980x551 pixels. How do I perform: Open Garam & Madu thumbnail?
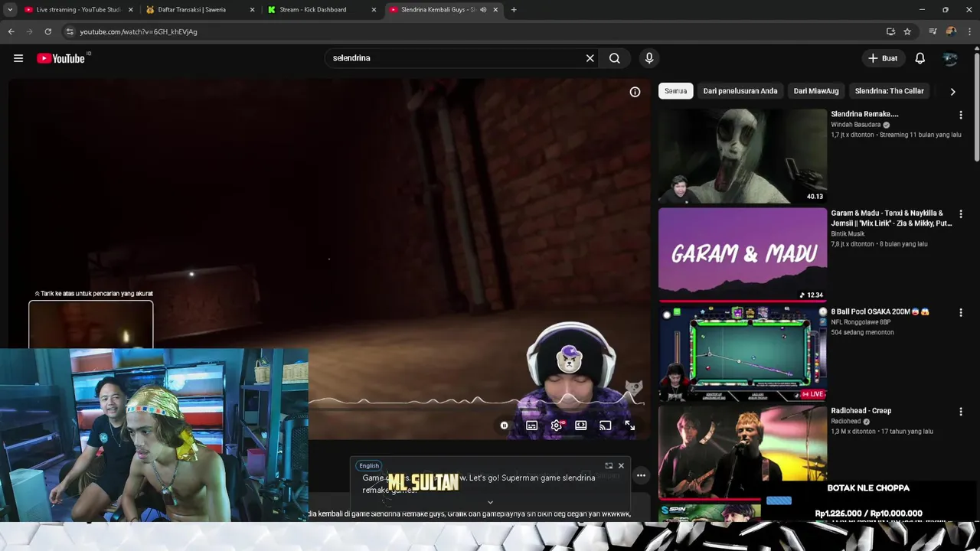(743, 255)
